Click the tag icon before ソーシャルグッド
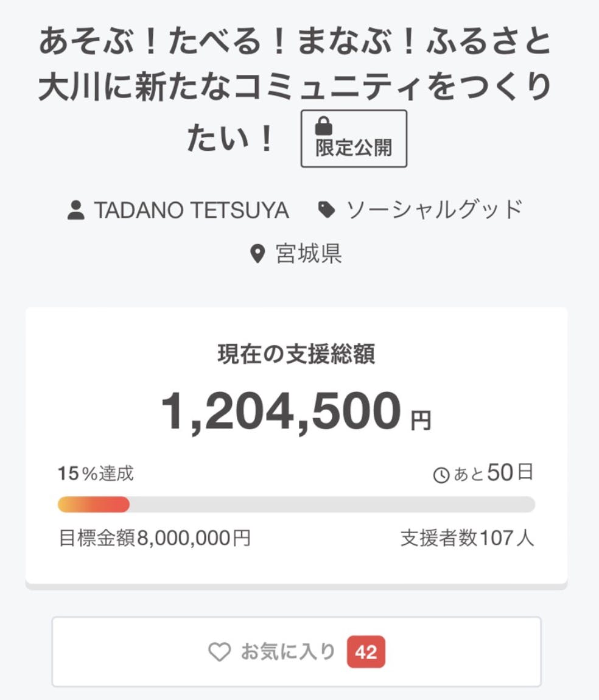This screenshot has height=700, width=599. coord(327,211)
